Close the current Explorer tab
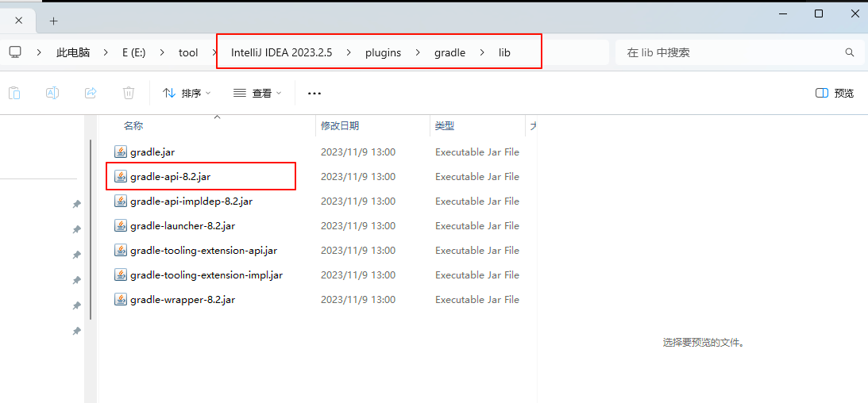The image size is (868, 403). 18,21
